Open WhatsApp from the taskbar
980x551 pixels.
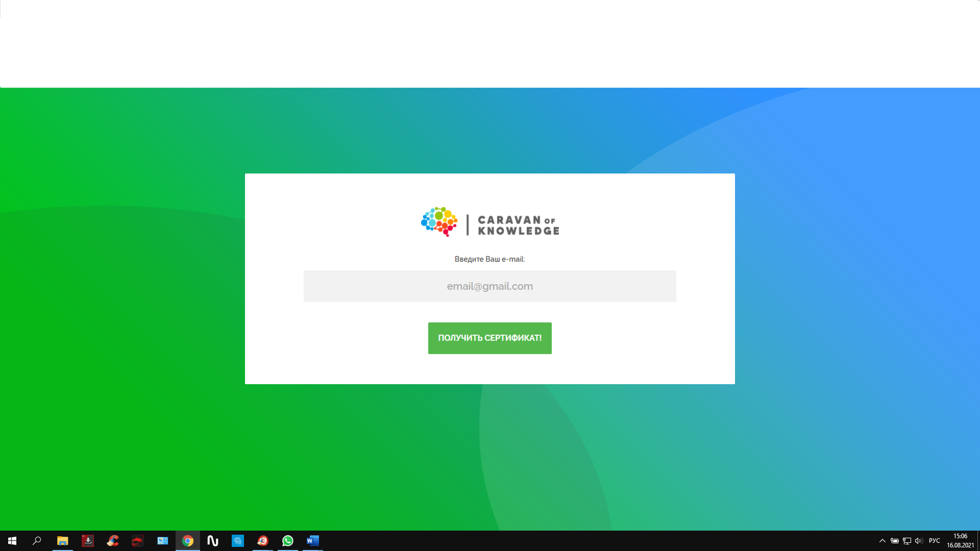point(288,541)
